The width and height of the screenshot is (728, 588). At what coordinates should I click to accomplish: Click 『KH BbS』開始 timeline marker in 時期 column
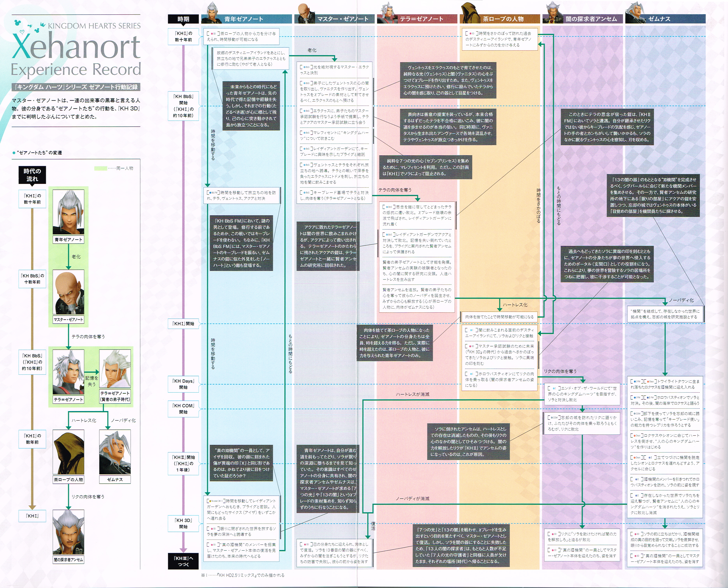tap(183, 106)
